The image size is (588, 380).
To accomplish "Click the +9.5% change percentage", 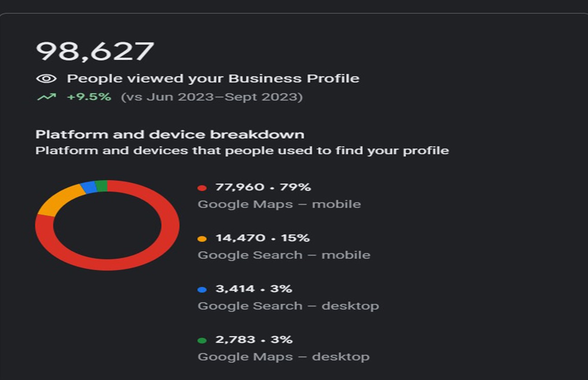I will [x=89, y=97].
